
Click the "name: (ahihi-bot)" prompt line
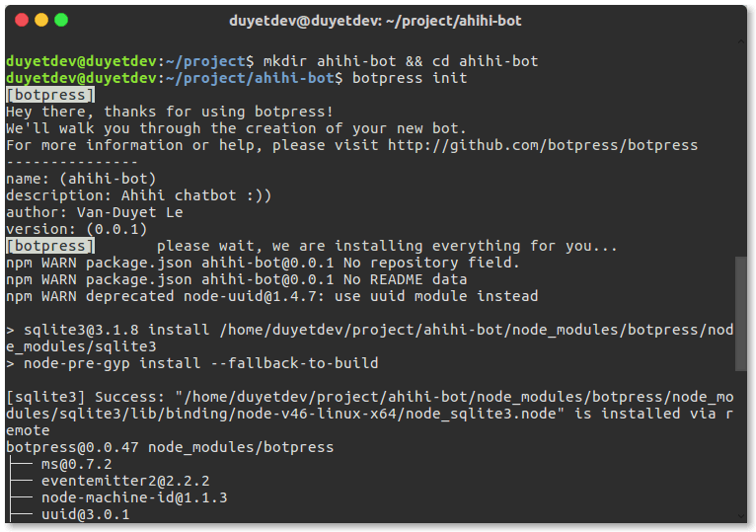point(81,179)
